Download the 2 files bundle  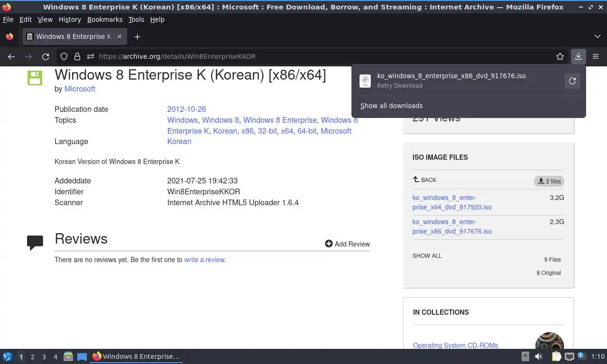point(549,181)
